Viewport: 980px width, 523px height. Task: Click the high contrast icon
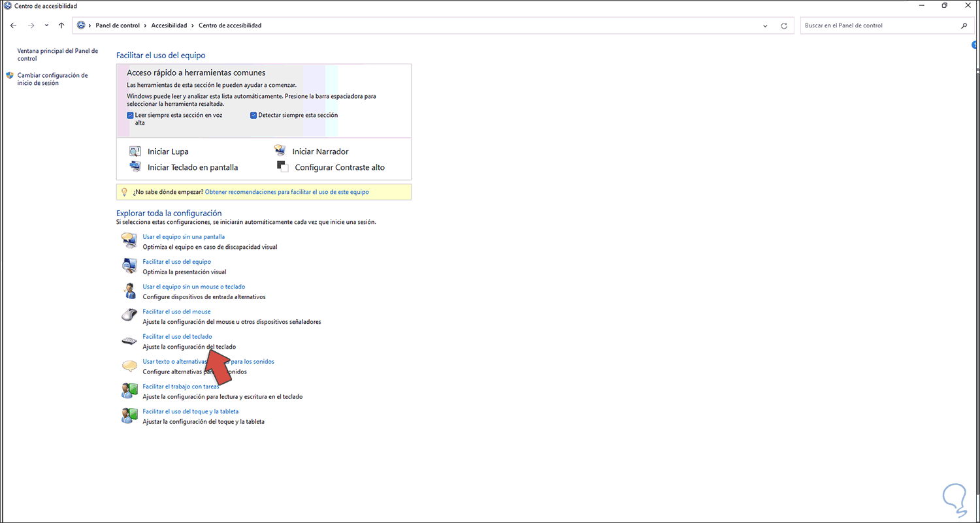point(282,166)
